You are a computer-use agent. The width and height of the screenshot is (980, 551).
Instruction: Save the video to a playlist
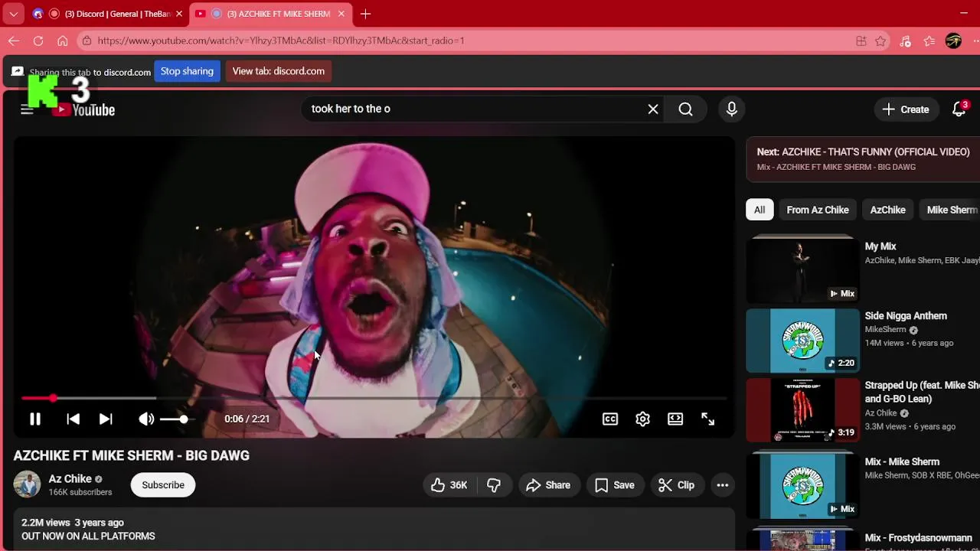(x=615, y=485)
